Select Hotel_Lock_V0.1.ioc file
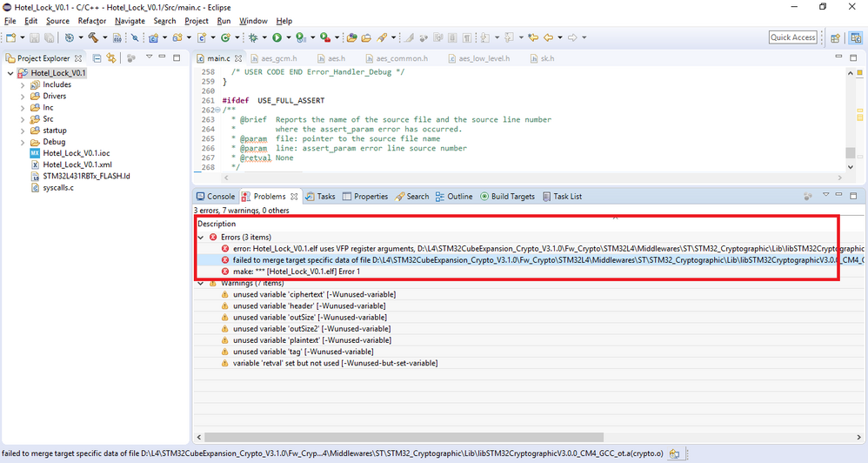Viewport: 868px width, 463px height. click(76, 153)
